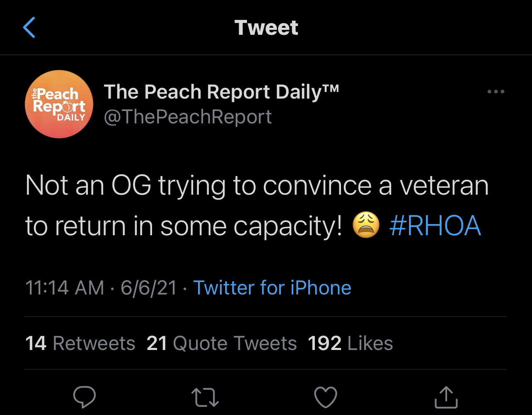The height and width of the screenshot is (415, 532).
Task: Tap the Tweet header title
Action: pyautogui.click(x=266, y=28)
